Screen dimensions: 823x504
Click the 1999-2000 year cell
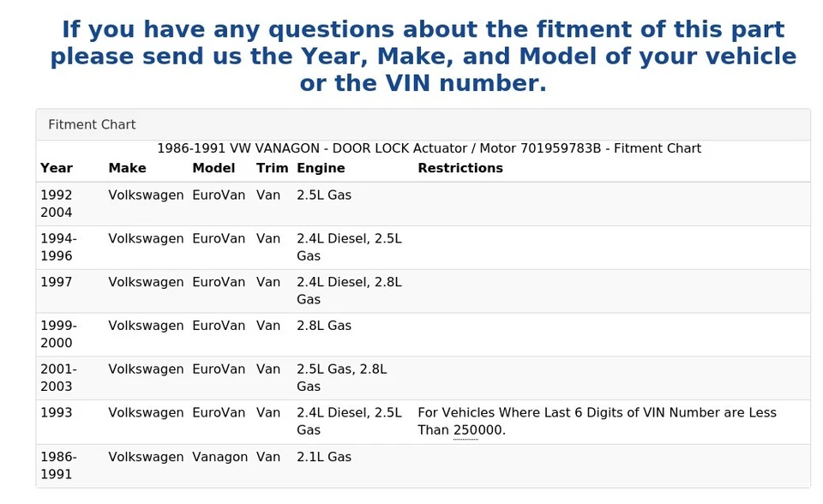[x=58, y=334]
